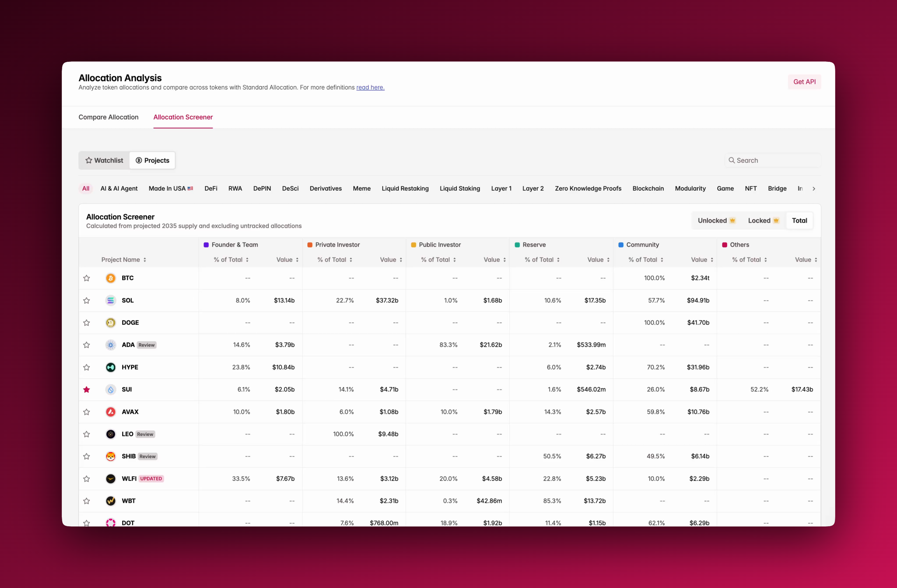Star the BTC row for watchlist
Screen dimensions: 897x588
click(x=86, y=278)
